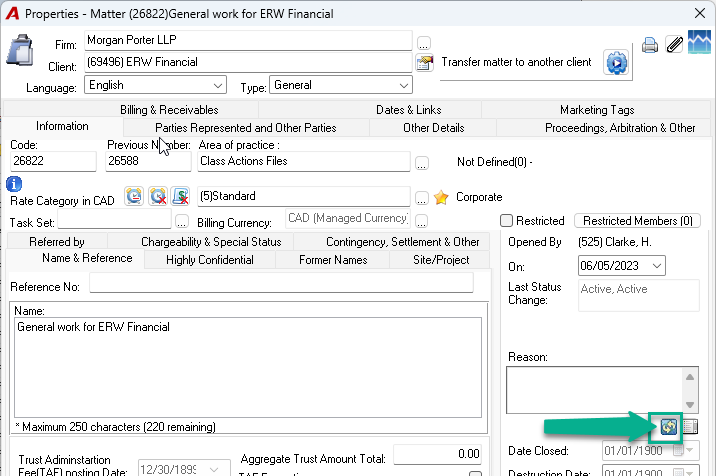The width and height of the screenshot is (716, 476).
Task: Open the Former Names sub-tab
Action: pyautogui.click(x=333, y=260)
